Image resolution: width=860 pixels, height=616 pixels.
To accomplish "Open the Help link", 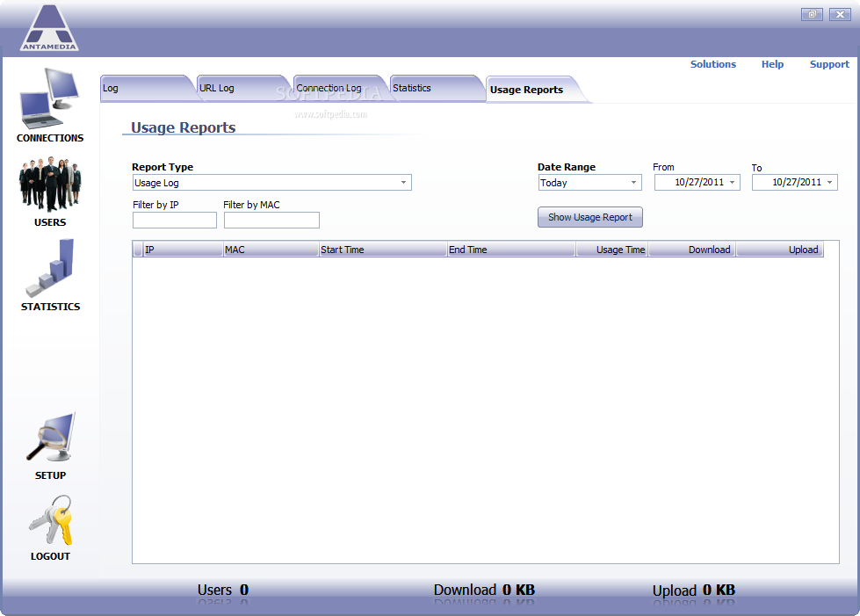I will (772, 64).
